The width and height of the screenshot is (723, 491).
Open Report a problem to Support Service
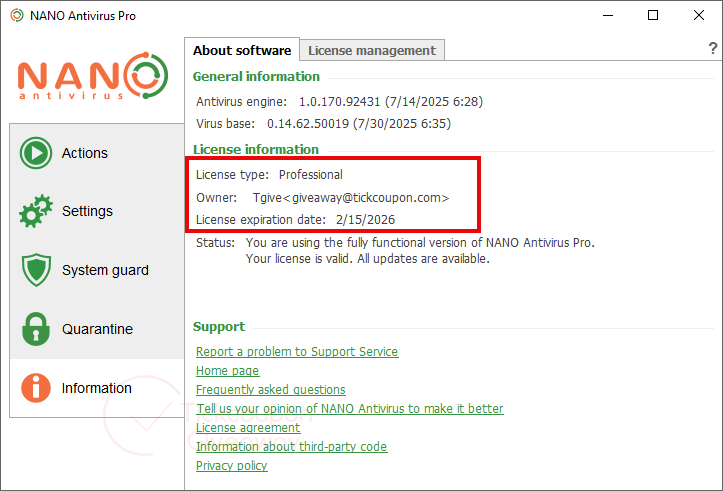point(297,352)
